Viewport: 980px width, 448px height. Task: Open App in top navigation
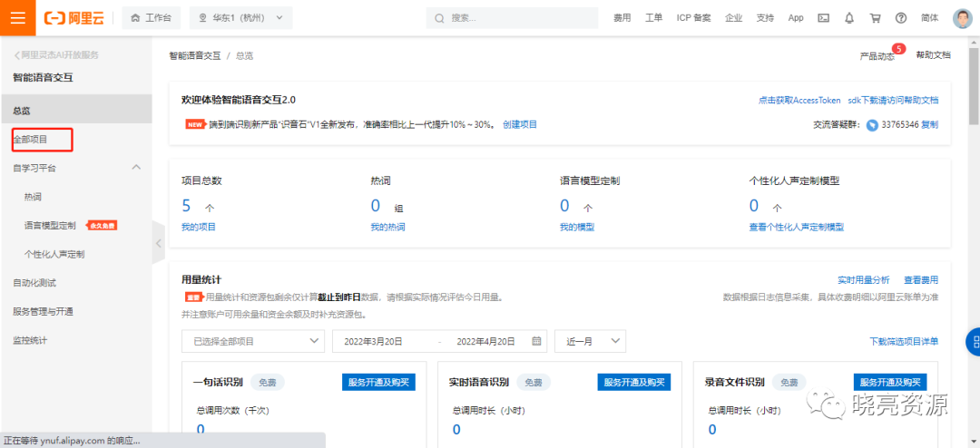pos(796,18)
